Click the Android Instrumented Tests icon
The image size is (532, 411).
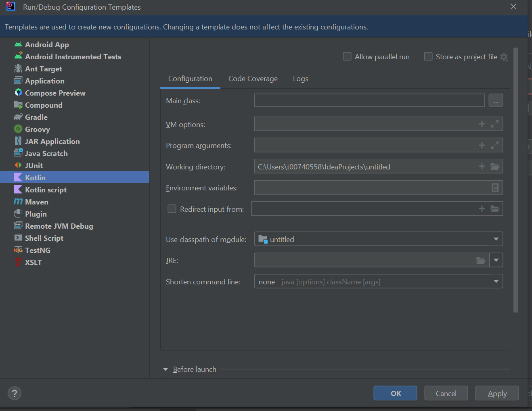pos(18,56)
